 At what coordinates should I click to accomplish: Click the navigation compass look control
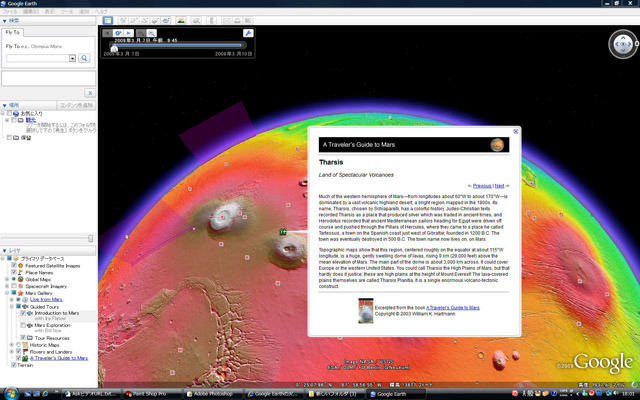(623, 44)
